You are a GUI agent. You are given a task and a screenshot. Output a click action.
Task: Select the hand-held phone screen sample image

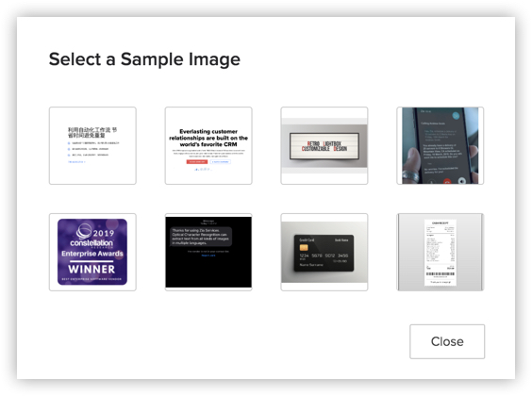(x=441, y=146)
